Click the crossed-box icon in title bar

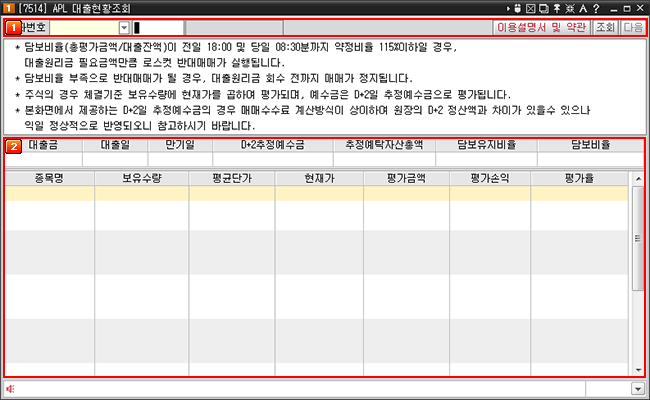[531, 8]
